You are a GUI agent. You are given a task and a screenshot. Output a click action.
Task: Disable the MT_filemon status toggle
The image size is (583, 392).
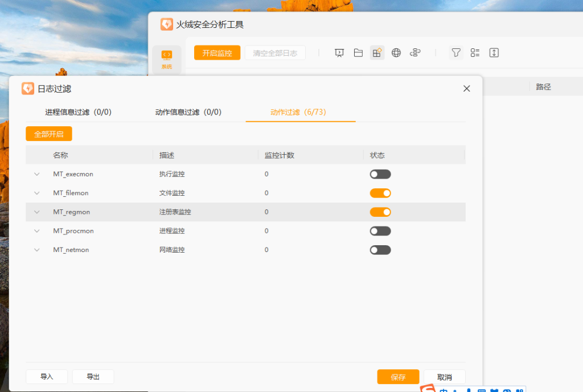pos(380,193)
